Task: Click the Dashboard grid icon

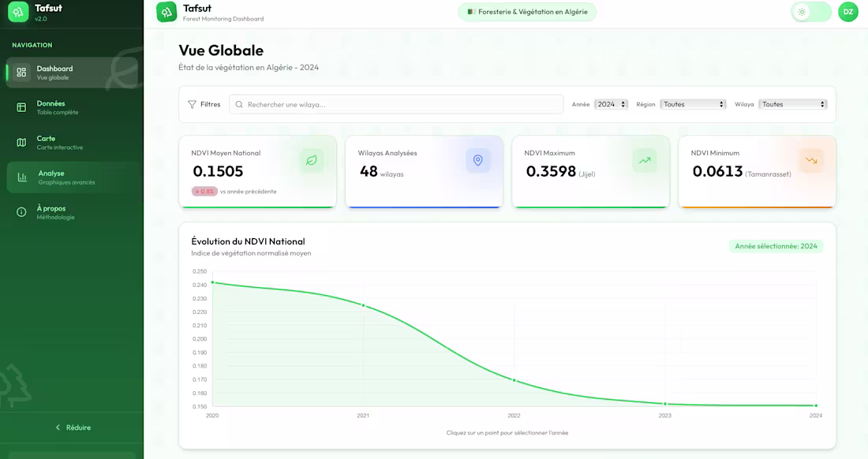Action: click(21, 73)
